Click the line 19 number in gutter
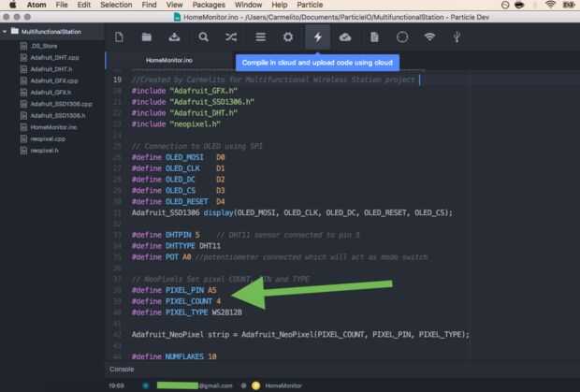The height and width of the screenshot is (392, 580). point(117,80)
